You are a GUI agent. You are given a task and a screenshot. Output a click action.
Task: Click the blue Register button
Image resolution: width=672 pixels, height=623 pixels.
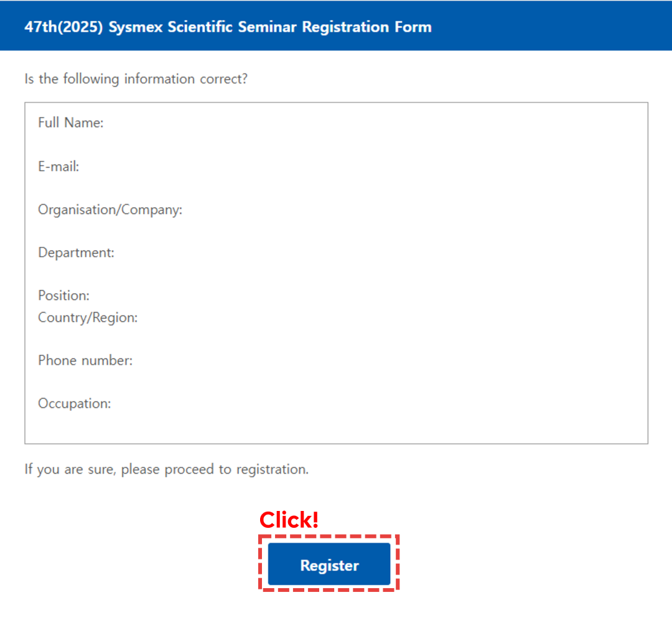point(329,564)
